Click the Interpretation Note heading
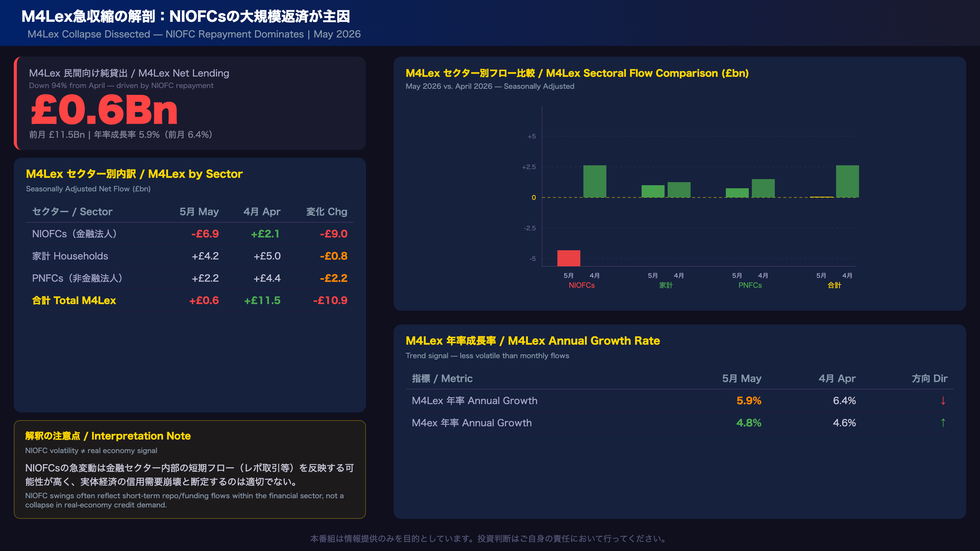 108,436
